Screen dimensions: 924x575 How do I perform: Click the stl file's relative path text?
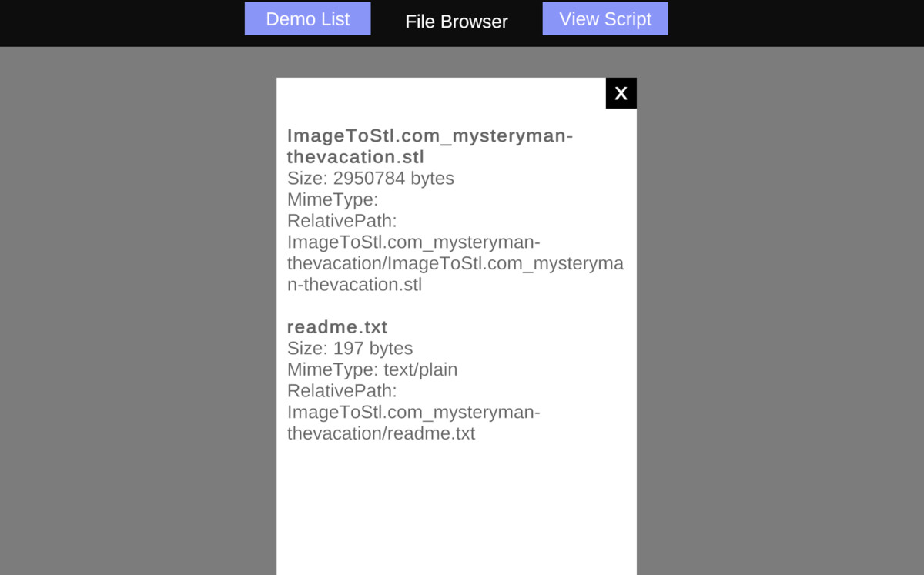pyautogui.click(x=455, y=263)
